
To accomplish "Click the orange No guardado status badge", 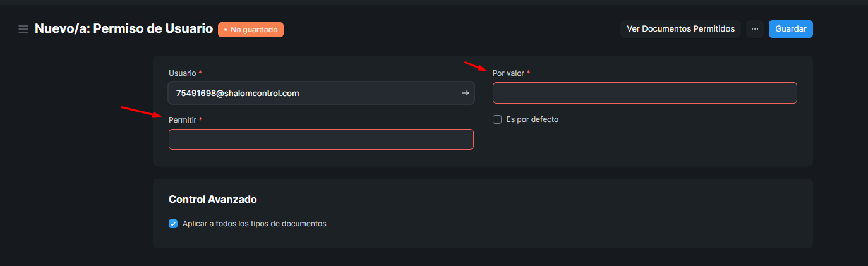I will (x=251, y=29).
